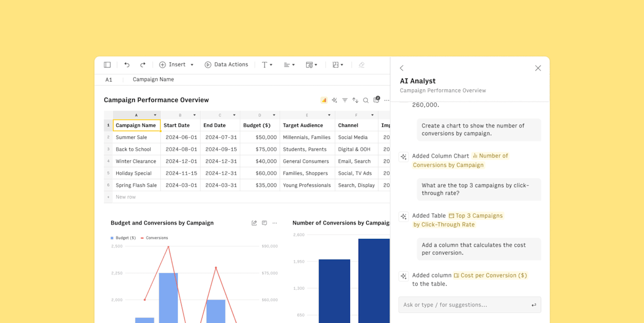Run Data Actions

tap(226, 65)
